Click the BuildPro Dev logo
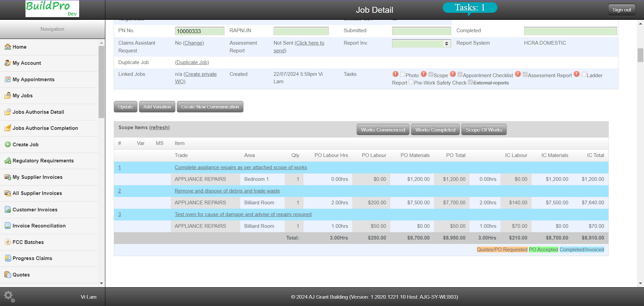 coord(52,9)
